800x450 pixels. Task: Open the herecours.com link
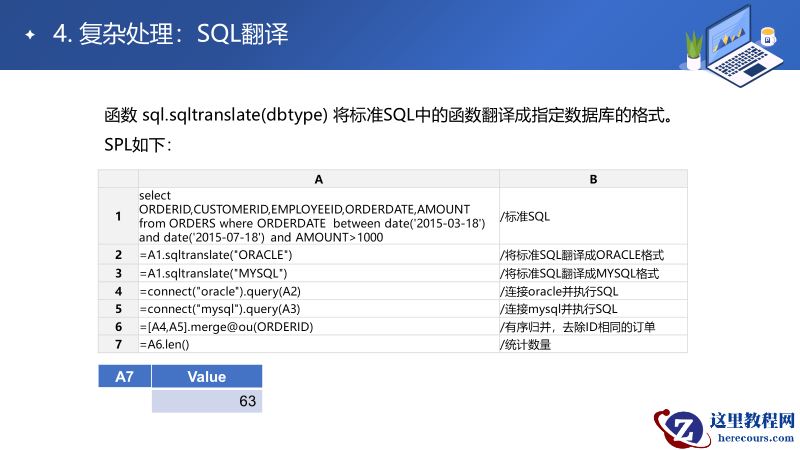tap(751, 439)
